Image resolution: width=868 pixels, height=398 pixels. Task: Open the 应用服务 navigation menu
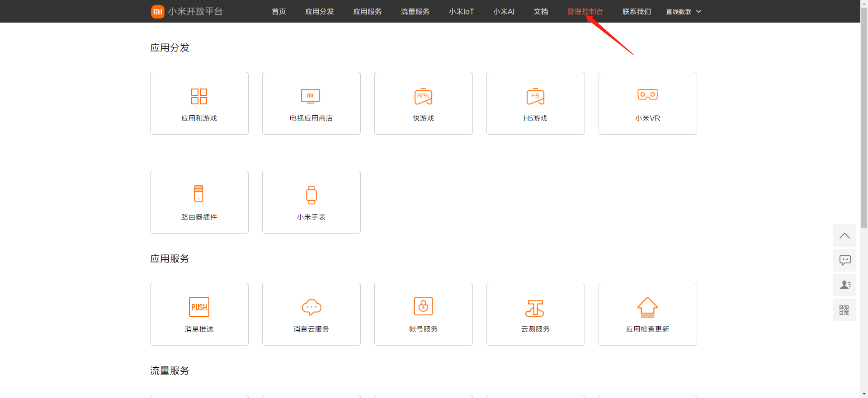[x=368, y=12]
